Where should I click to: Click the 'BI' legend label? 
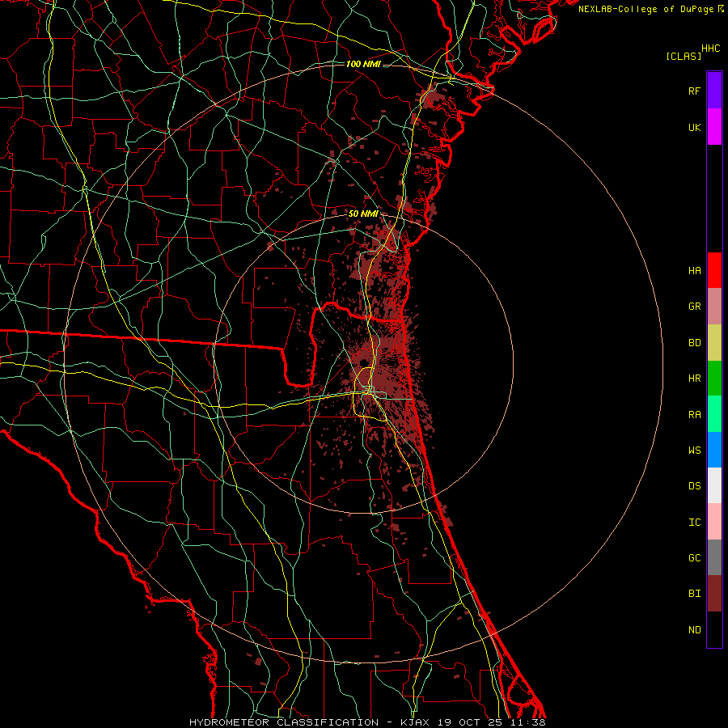(694, 594)
